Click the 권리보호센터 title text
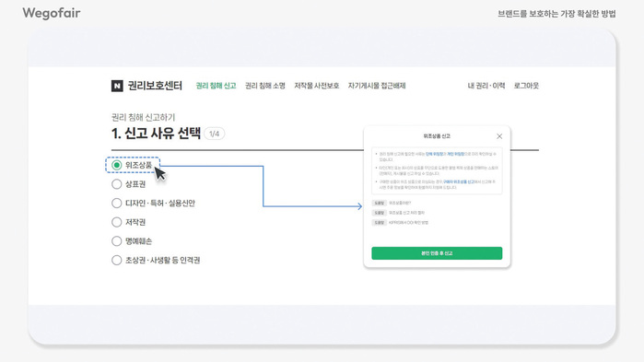Viewport: 644px width, 362px height. (x=155, y=86)
